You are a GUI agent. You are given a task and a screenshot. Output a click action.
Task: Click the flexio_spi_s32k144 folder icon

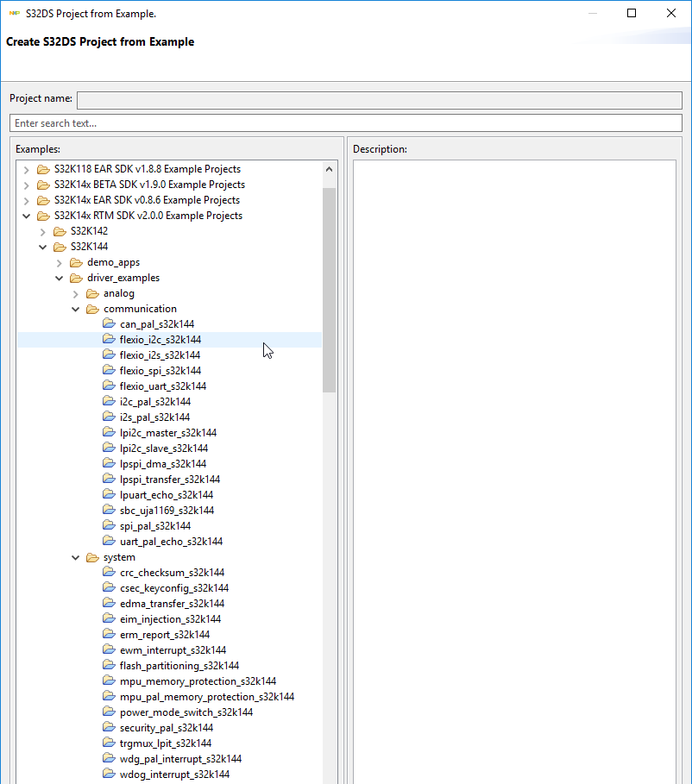(x=109, y=371)
